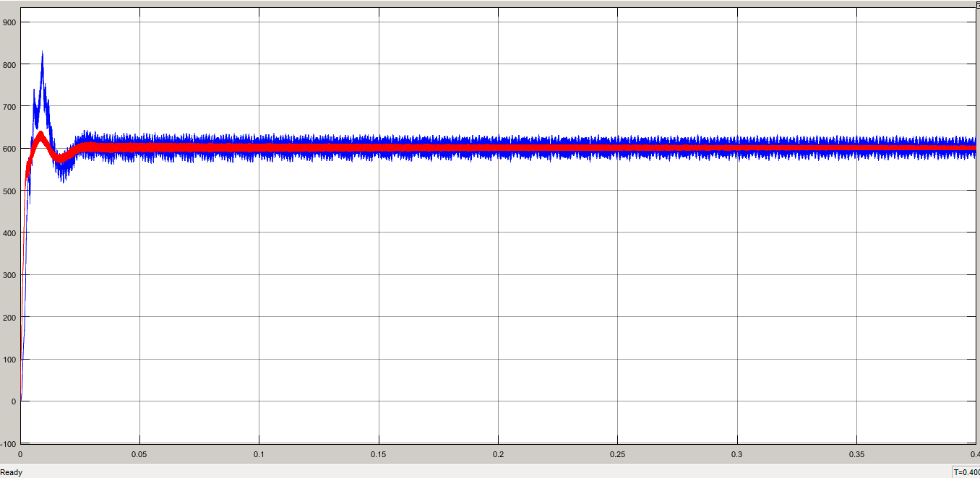Viewport: 980px width, 478px height.
Task: Click the Ready status bar text
Action: pos(12,472)
